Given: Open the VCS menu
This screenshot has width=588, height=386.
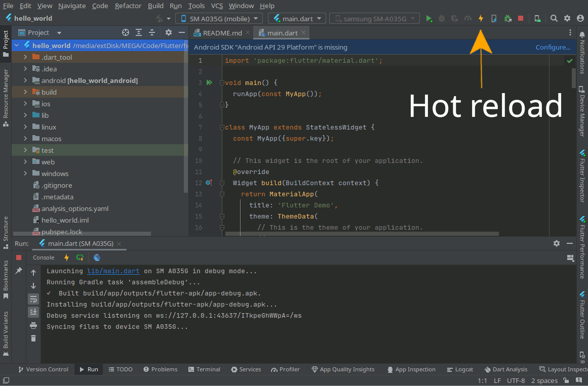Looking at the screenshot, I should click(217, 6).
